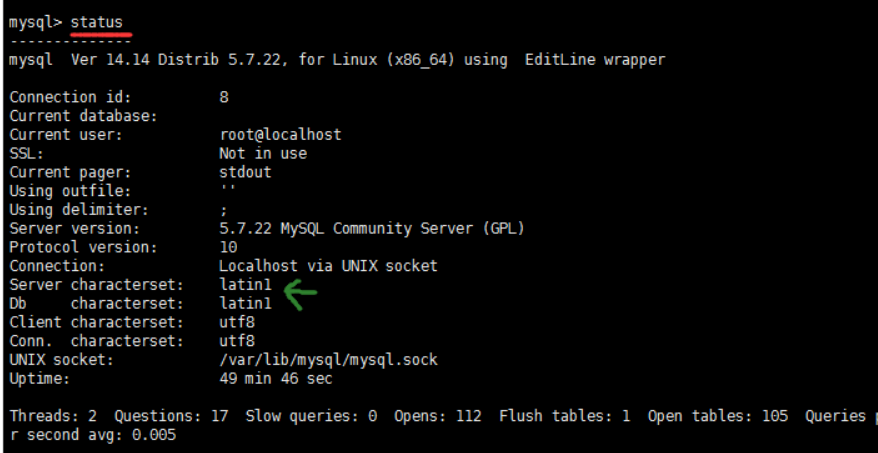This screenshot has height=453, width=878.
Task: Click the green arrow annotation
Action: pos(301,293)
